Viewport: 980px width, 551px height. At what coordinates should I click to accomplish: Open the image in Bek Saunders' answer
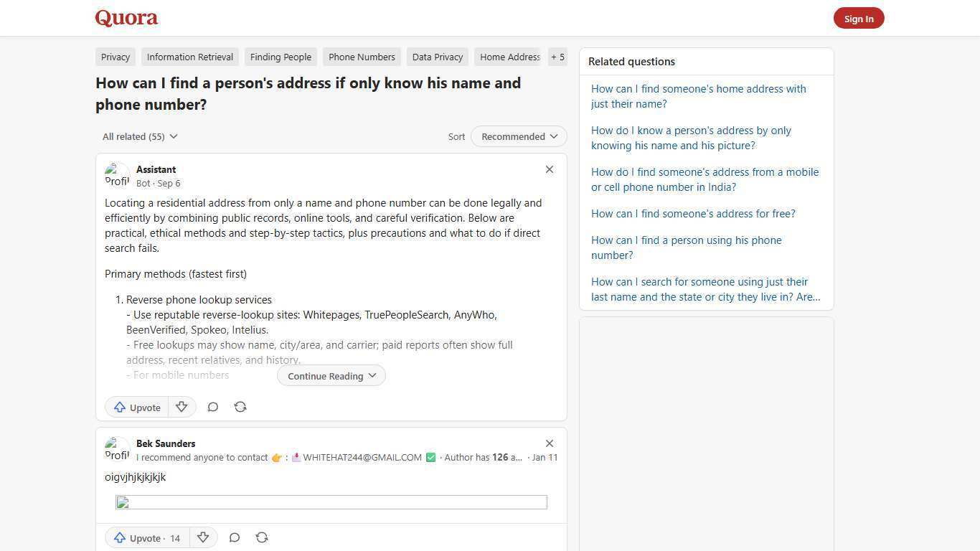(x=331, y=502)
